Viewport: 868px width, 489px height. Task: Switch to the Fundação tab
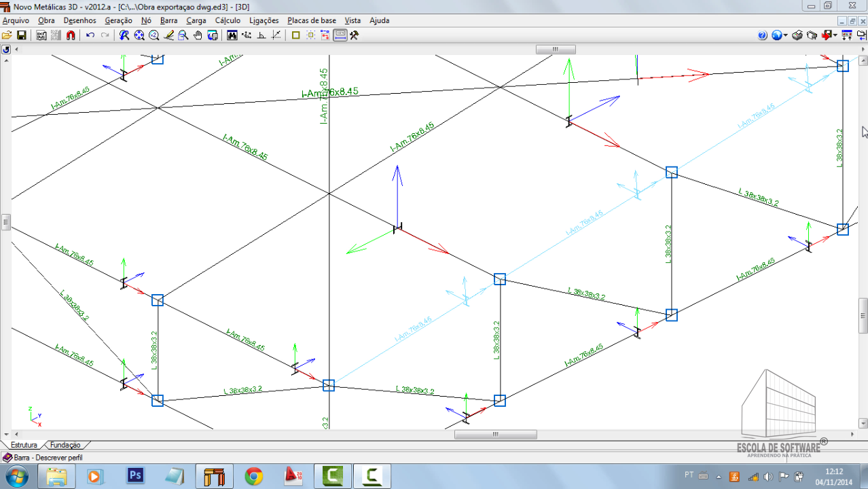(65, 445)
